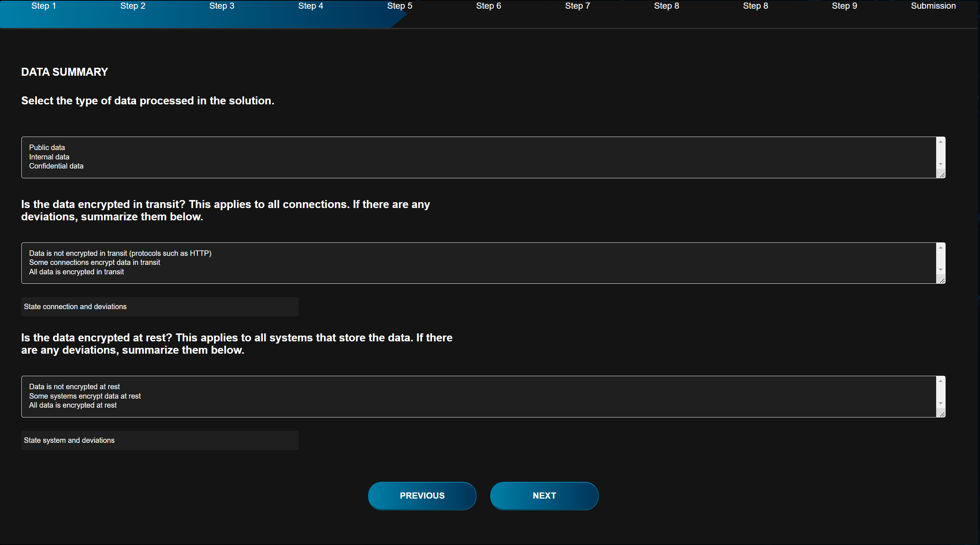This screenshot has width=980, height=545.
Task: Choose All data is encrypted in transit
Action: click(479, 272)
